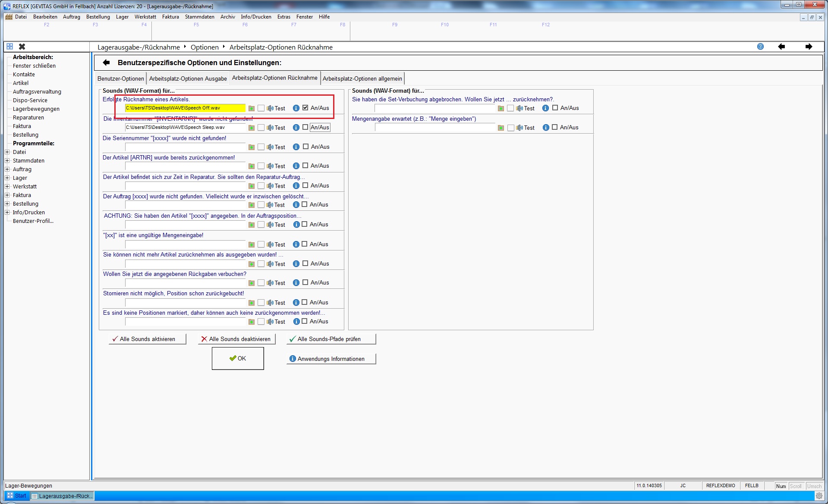This screenshot has width=828, height=504.
Task: Open file browser for the Speech Off.wav path
Action: click(252, 108)
